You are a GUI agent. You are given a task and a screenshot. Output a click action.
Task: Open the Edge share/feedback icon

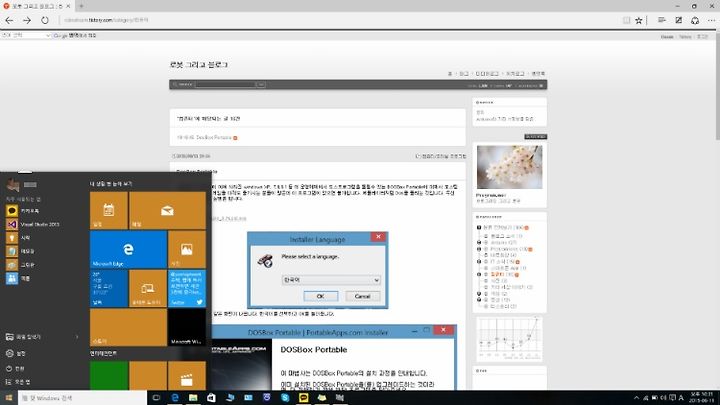695,20
